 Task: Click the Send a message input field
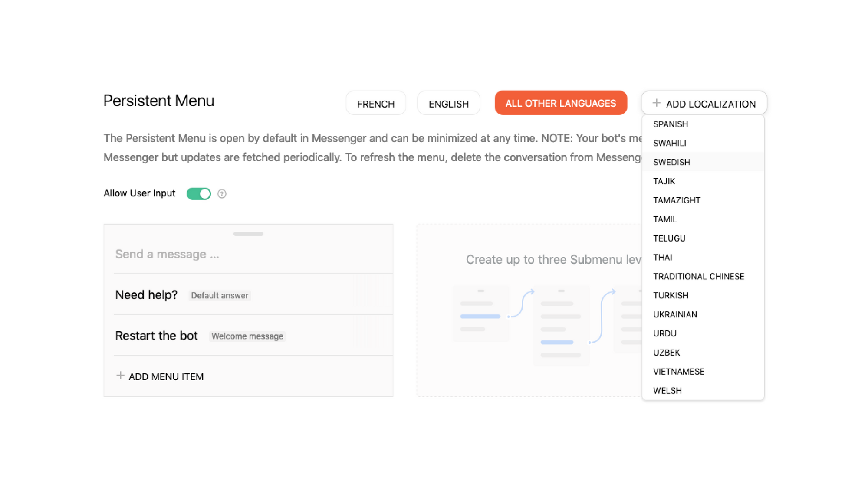point(167,254)
